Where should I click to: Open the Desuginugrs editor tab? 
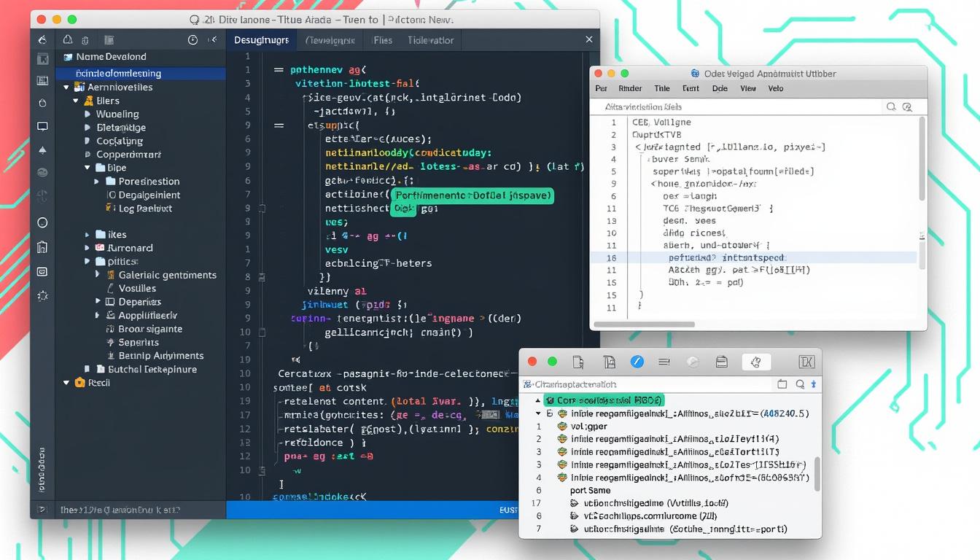click(261, 40)
